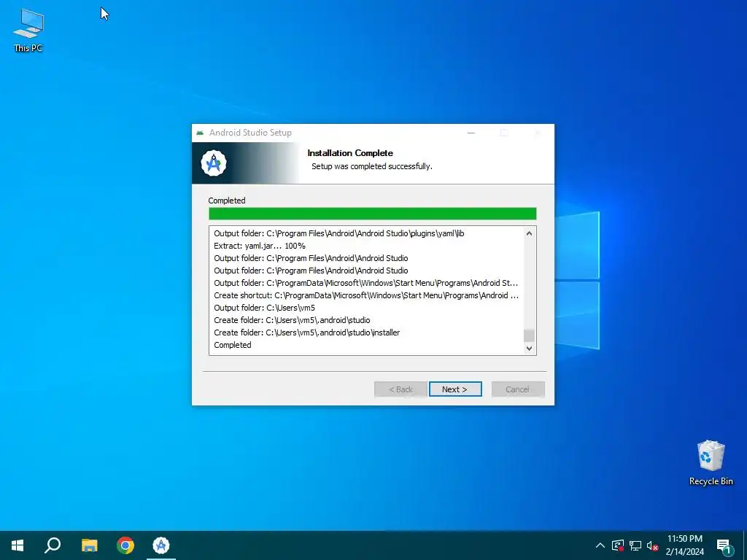Viewport: 747px width, 560px height.
Task: Select log line 'Output folder: C:\Users\vm5'
Action: point(264,308)
